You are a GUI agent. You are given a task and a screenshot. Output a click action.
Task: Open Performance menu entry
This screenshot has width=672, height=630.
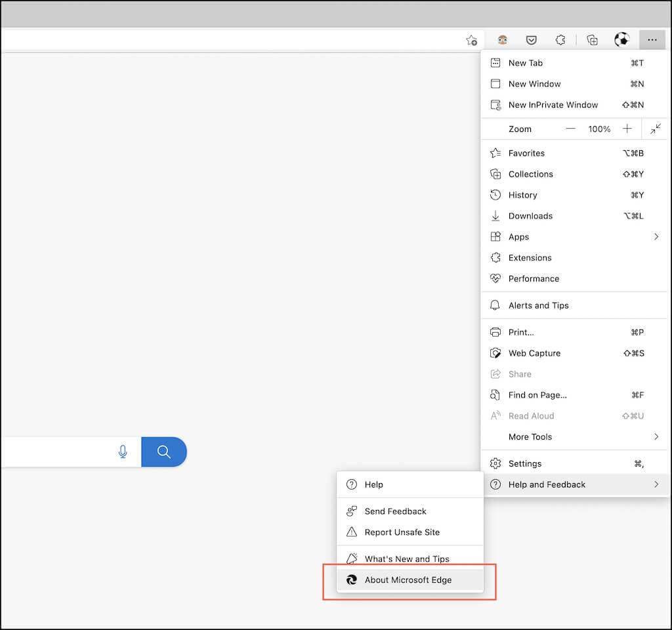coord(574,278)
